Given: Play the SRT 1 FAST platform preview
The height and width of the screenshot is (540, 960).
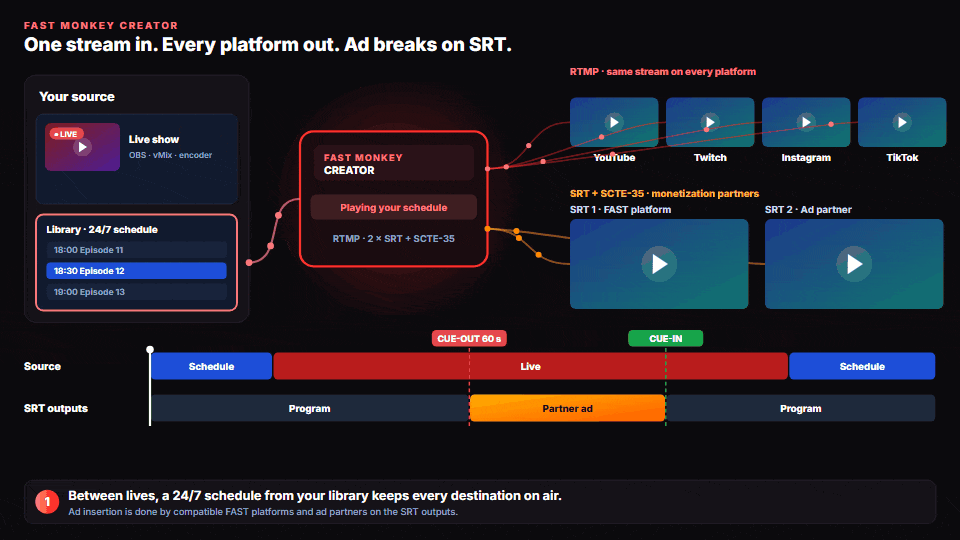Looking at the screenshot, I should click(x=659, y=264).
